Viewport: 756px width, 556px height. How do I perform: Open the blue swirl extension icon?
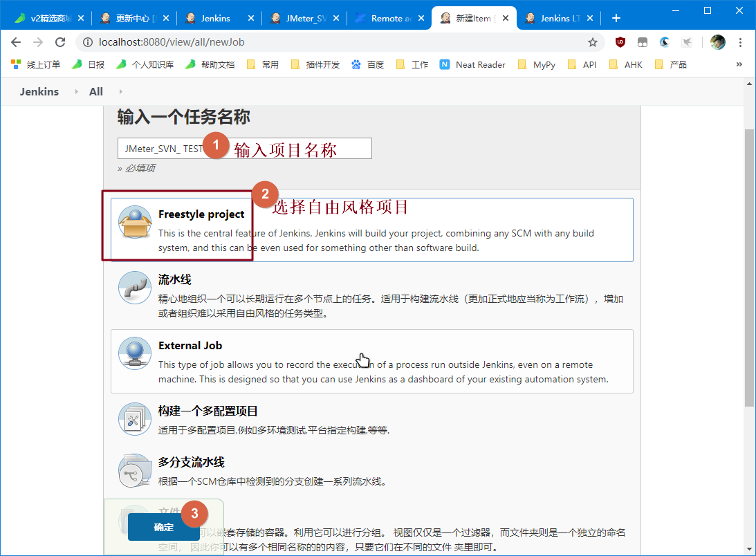pyautogui.click(x=665, y=42)
